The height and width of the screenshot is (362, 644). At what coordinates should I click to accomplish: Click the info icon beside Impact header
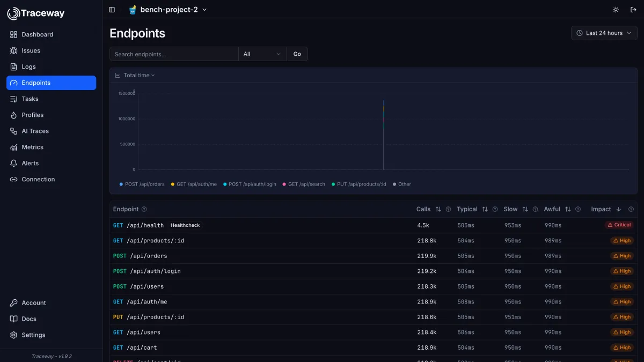631,209
